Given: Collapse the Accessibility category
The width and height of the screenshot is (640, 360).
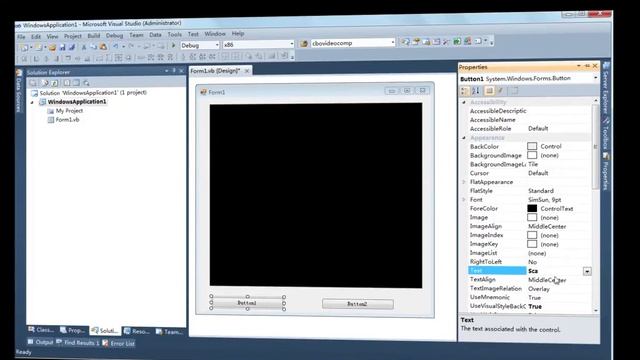Looking at the screenshot, I should (x=464, y=102).
